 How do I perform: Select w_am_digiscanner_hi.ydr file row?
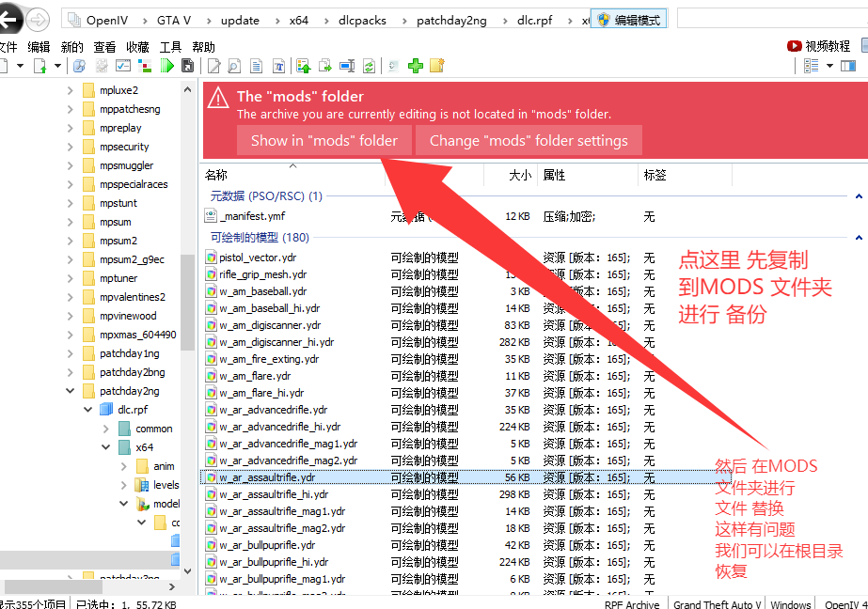coord(468,342)
